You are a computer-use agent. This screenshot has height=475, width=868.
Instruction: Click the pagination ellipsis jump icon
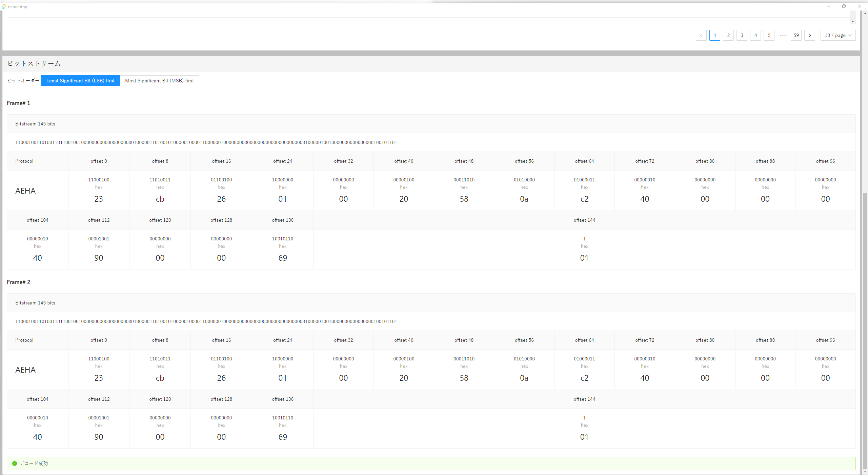782,35
